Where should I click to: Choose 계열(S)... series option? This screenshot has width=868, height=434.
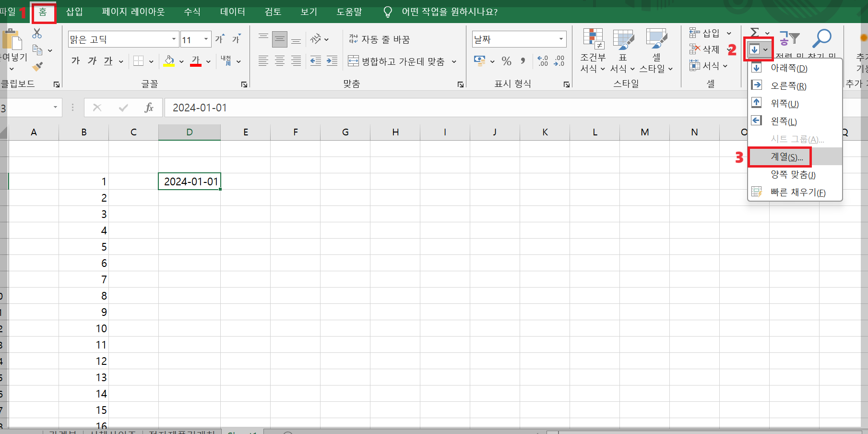click(795, 157)
